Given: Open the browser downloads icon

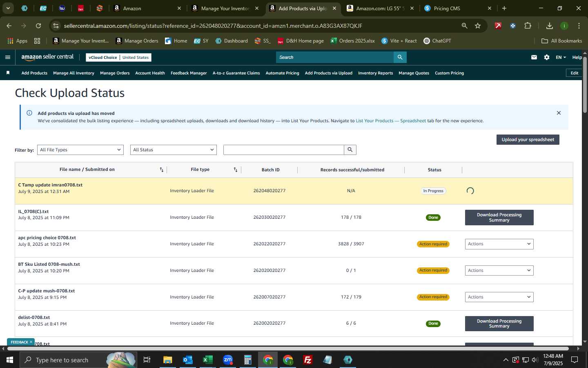Looking at the screenshot, I should [549, 26].
